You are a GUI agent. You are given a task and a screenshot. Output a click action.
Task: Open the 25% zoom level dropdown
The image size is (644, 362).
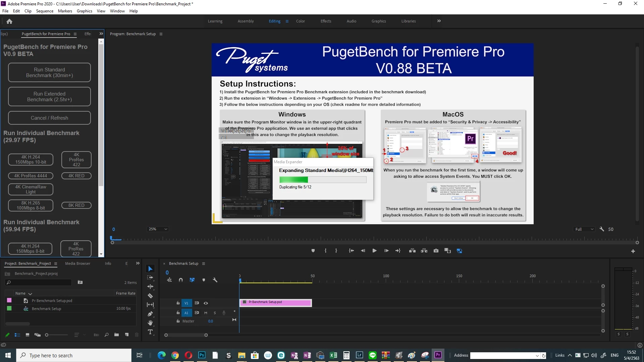click(x=158, y=229)
